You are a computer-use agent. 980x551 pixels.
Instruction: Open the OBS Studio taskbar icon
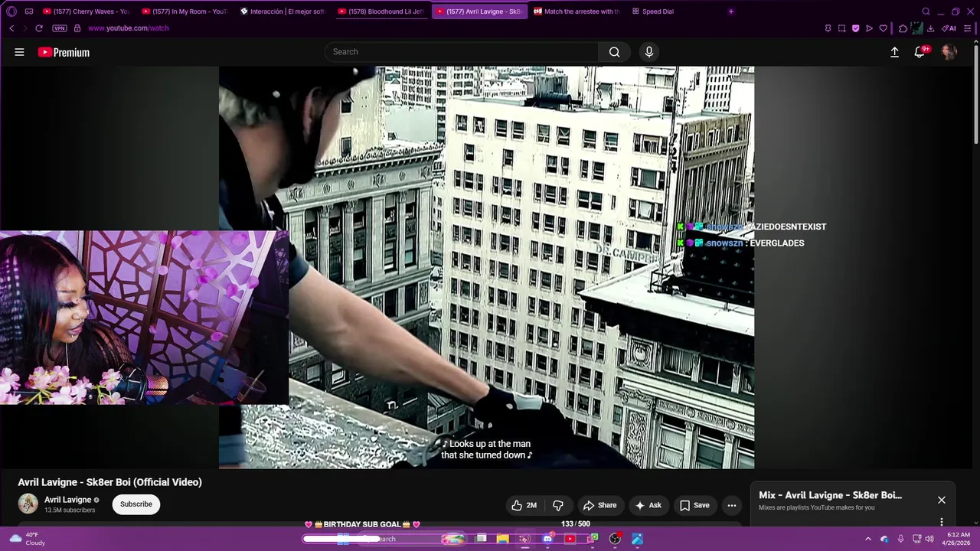pos(615,539)
